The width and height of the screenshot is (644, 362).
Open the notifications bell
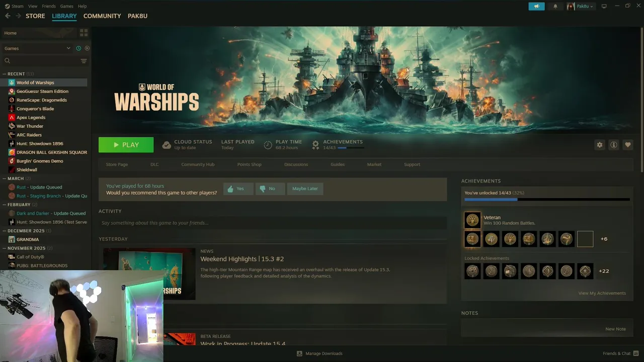point(555,6)
